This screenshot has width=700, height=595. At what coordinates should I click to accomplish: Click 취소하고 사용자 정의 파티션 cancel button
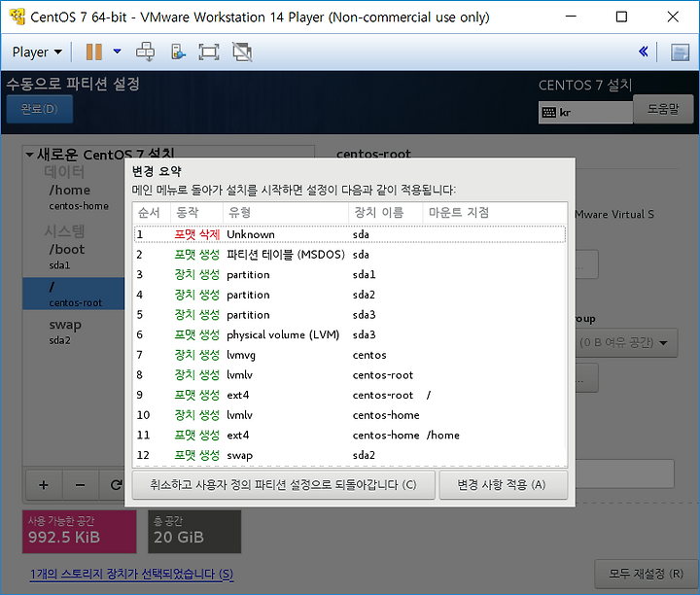click(x=284, y=485)
